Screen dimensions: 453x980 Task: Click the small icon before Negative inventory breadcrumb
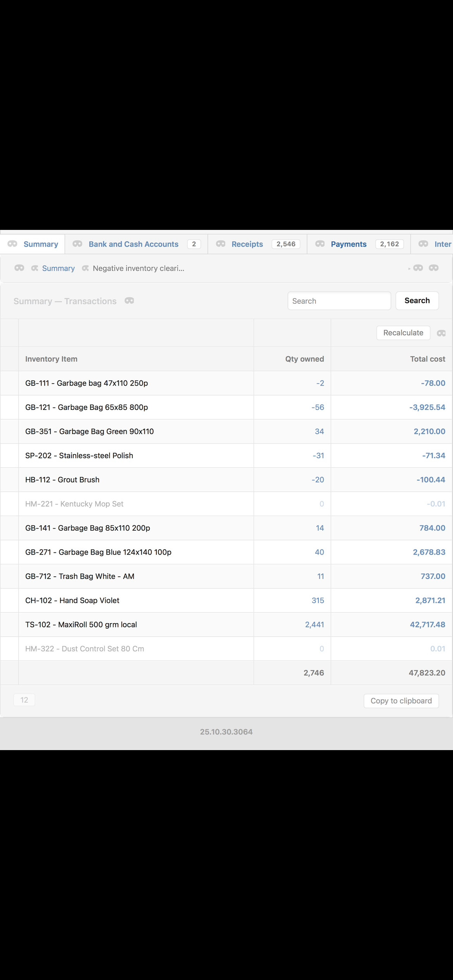(86, 268)
